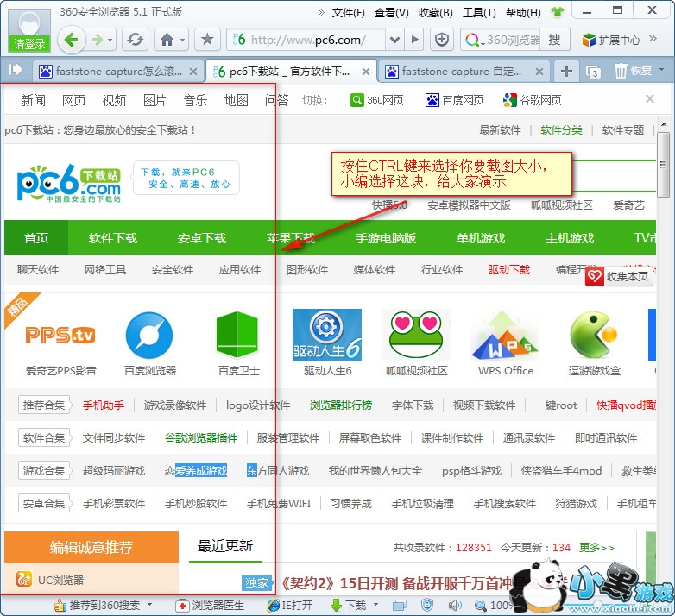
Task: Open 软件下载 in green navigation bar
Action: 113,238
